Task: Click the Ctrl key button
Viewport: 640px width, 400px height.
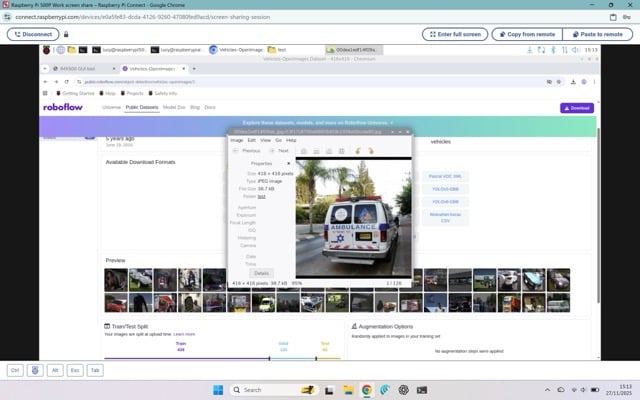Action: tap(15, 370)
